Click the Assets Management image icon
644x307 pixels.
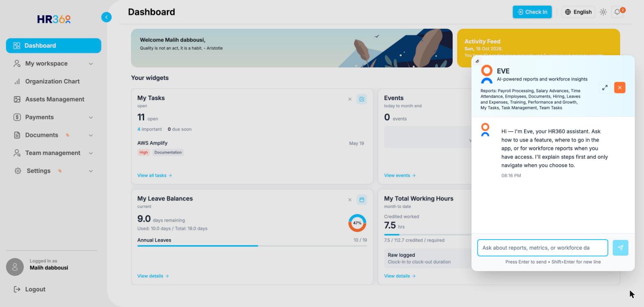pyautogui.click(x=17, y=99)
